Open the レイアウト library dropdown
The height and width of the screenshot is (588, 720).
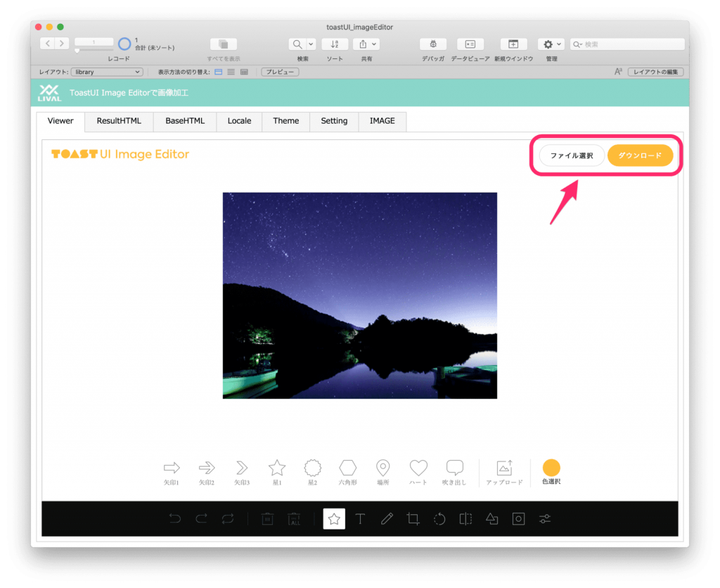click(106, 71)
